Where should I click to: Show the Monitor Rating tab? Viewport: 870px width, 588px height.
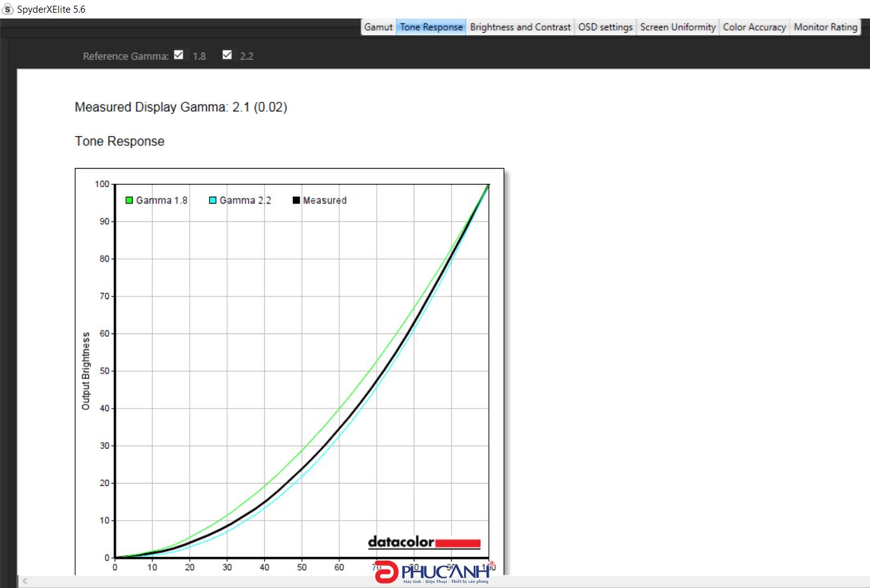[x=825, y=27]
